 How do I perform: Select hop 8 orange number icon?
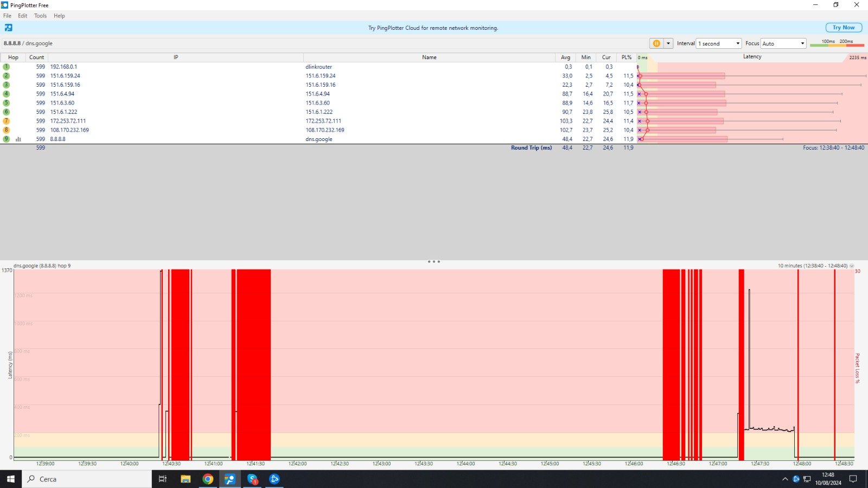coord(7,130)
